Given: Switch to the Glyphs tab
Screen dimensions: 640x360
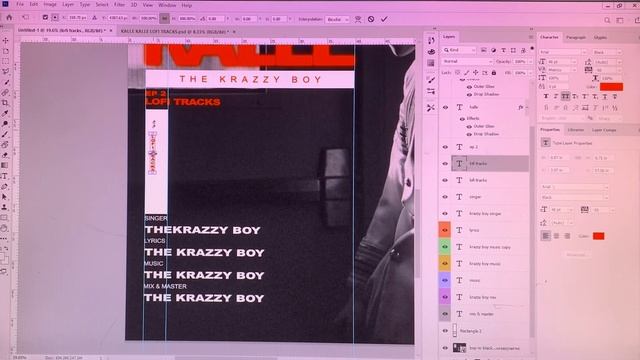Looking at the screenshot, I should (600, 37).
